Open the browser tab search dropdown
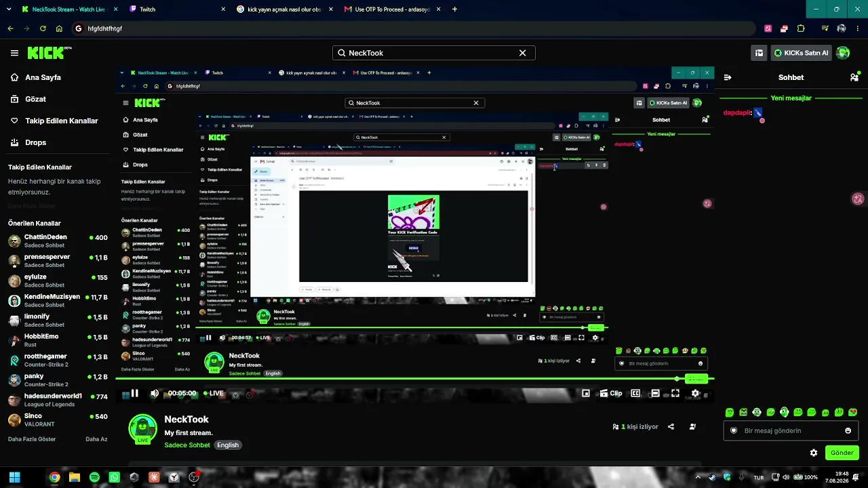Viewport: 868px width, 488px height. (9, 9)
